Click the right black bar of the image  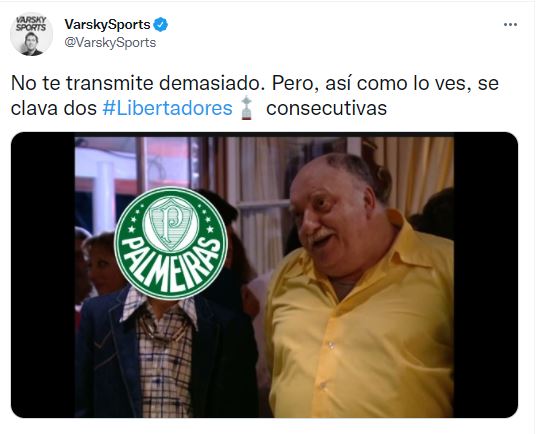[485, 275]
